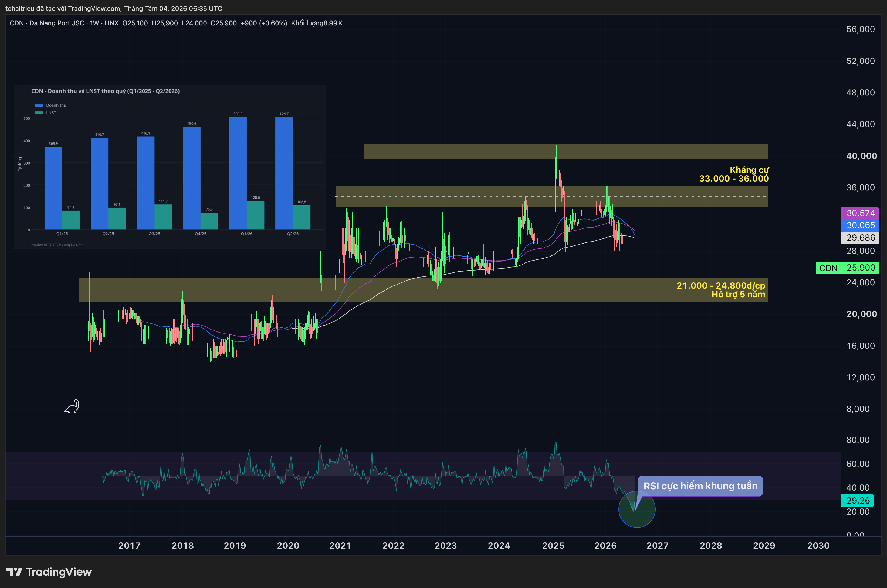Viewport: 887px width, 588px height.
Task: Click the source note 'Nguồn: BCTC CTCP Cảng Đà Nẵng'
Action: pos(58,245)
